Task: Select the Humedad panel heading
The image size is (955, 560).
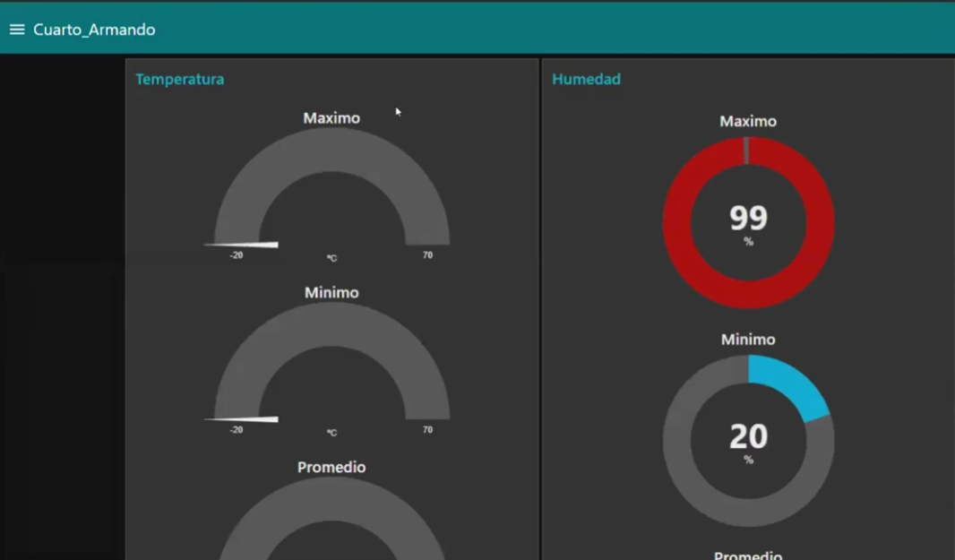Action: point(586,79)
